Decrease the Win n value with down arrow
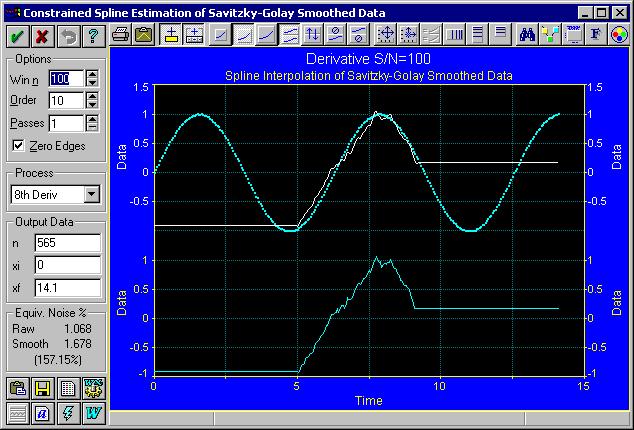634x430 pixels. point(92,82)
